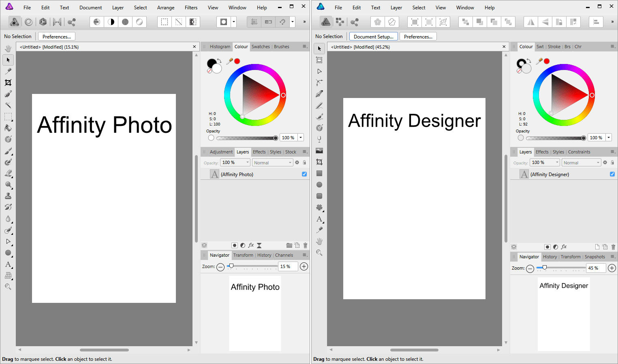Viewport: 618px width, 364px height.
Task: Select the Vector Brush tool in Affinity Designer
Action: (x=319, y=117)
